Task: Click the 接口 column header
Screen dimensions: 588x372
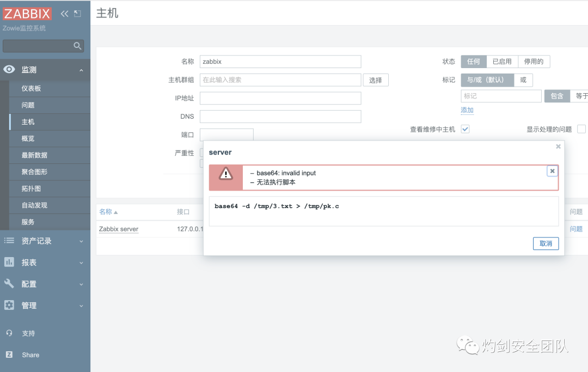Action: pos(183,212)
